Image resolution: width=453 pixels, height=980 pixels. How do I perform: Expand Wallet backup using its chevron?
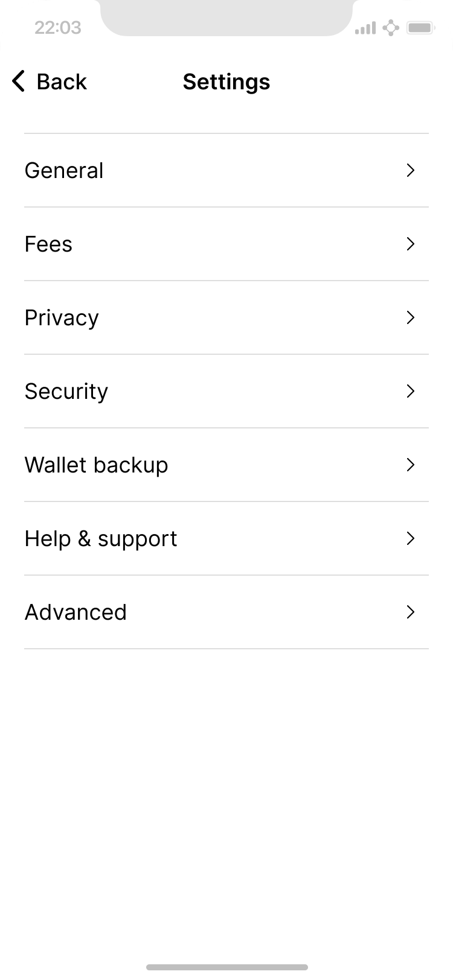[411, 465]
